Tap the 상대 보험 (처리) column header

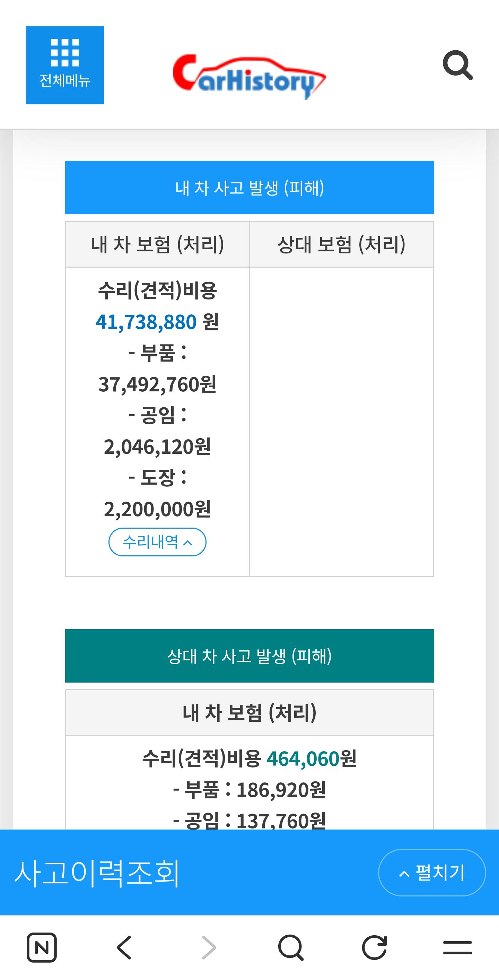(341, 244)
